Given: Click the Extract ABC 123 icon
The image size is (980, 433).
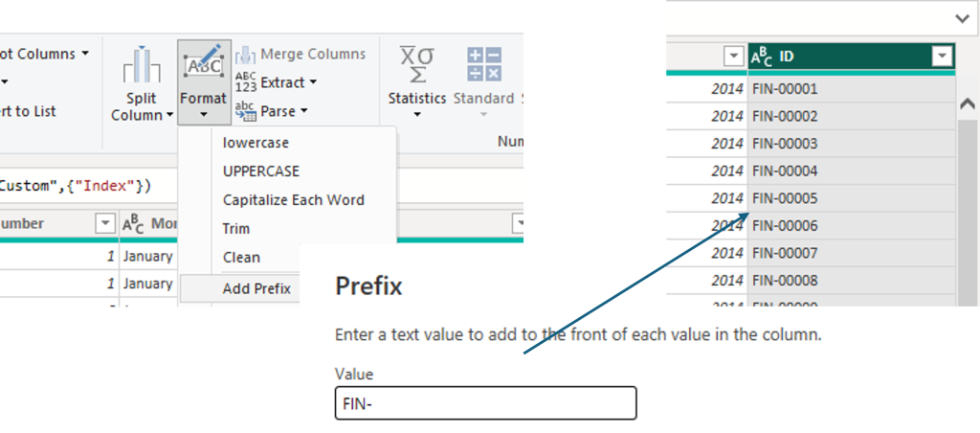Looking at the screenshot, I should click(246, 82).
